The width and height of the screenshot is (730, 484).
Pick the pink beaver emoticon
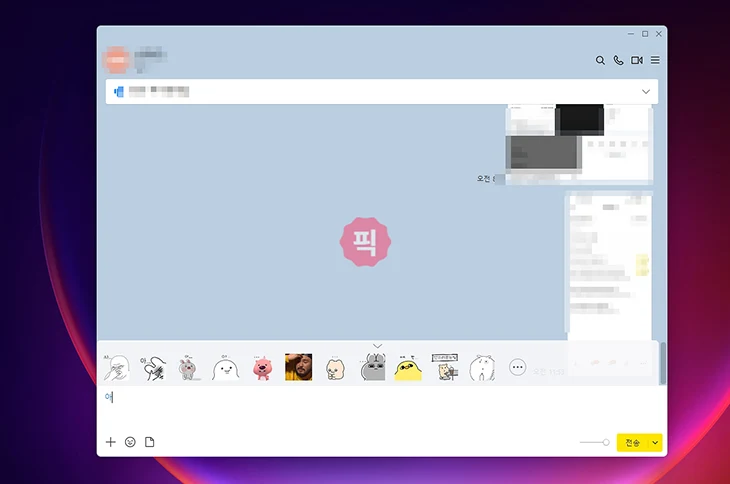[x=262, y=368]
